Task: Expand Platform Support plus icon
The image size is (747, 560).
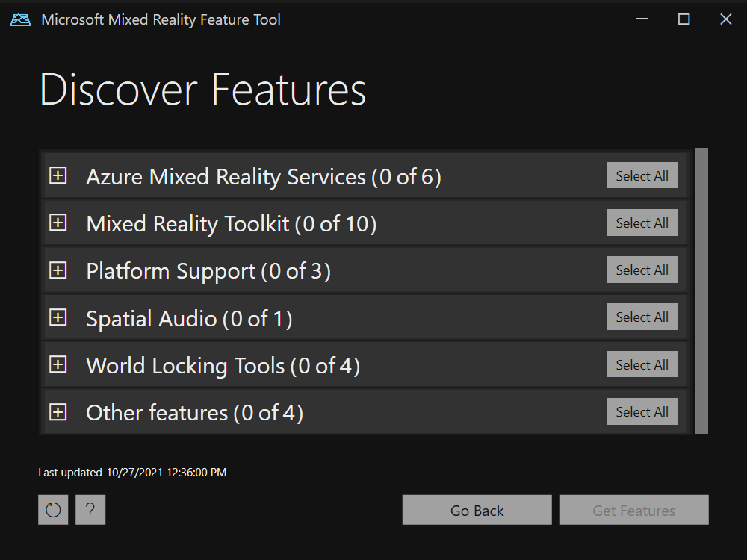Action: click(x=58, y=270)
